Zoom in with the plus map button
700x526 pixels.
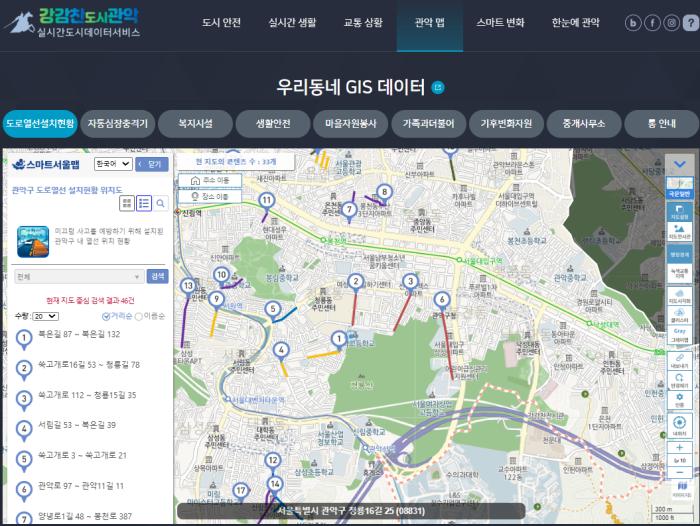pyautogui.click(x=679, y=447)
